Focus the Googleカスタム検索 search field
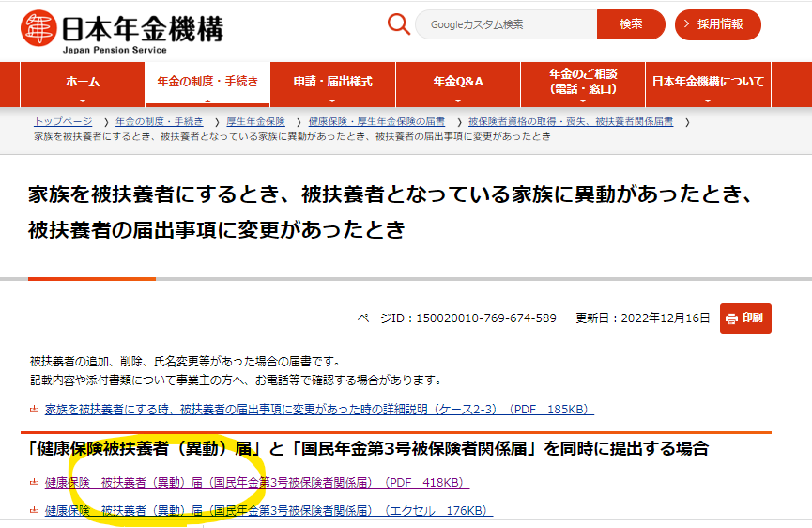 (506, 24)
